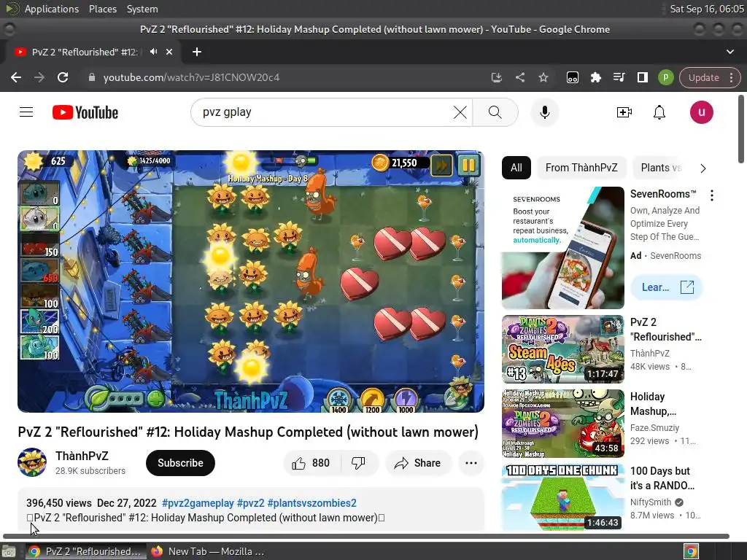Open Chrome profile P avatar

(x=665, y=77)
